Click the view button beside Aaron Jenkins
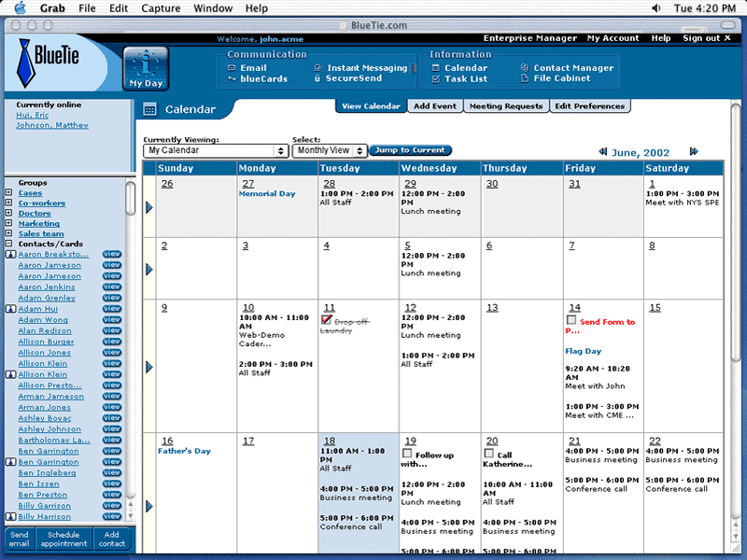This screenshot has height=560, width=747. [111, 287]
